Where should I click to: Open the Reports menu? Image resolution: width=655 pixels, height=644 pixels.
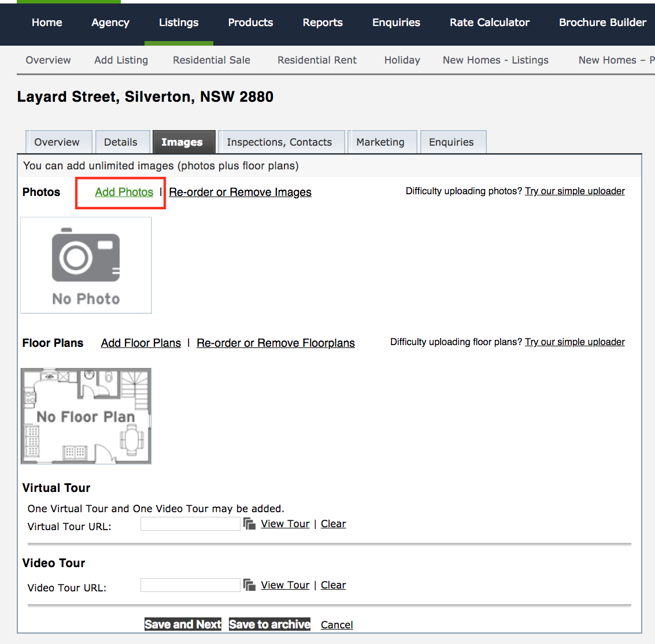323,23
